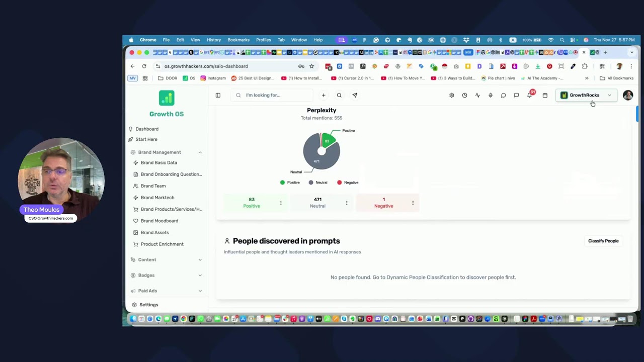Open the History menu
644x362 pixels.
click(214, 40)
